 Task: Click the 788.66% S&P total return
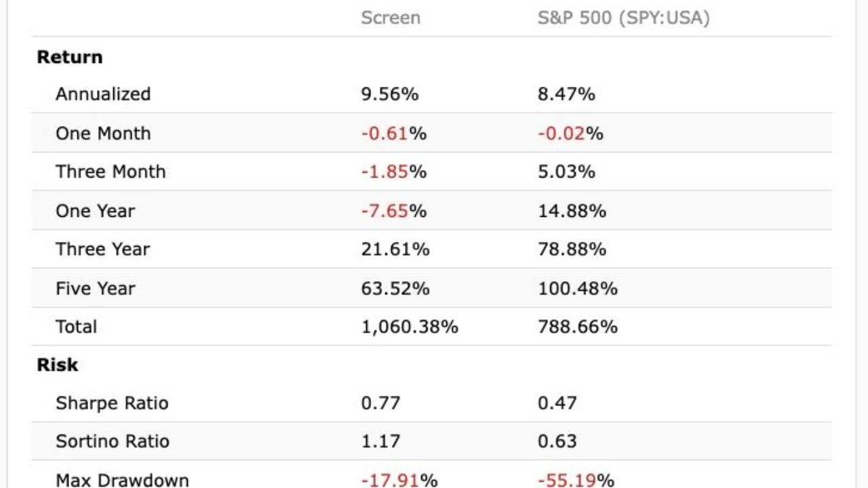point(577,327)
